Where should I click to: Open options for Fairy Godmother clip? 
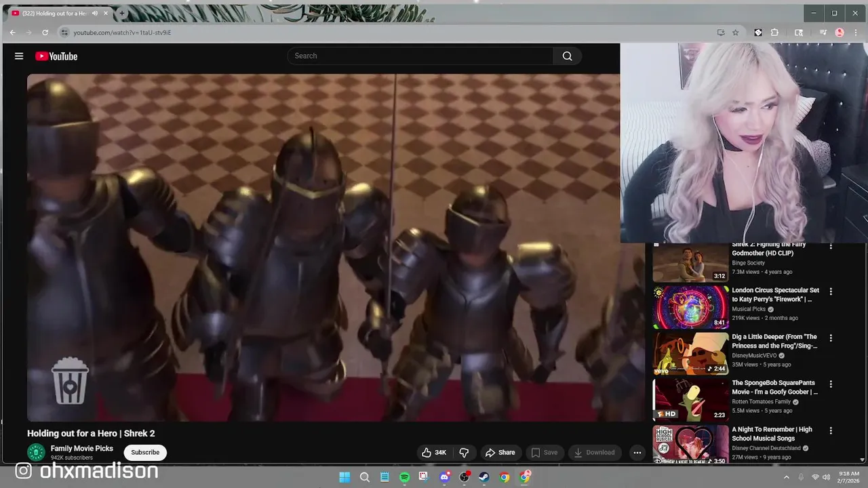[x=831, y=247]
